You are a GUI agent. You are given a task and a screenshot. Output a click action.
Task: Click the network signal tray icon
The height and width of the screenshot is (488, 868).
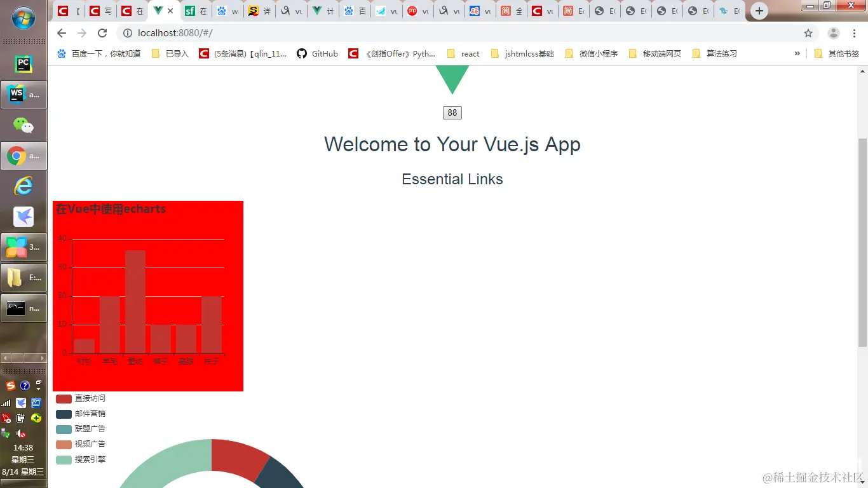coord(6,402)
